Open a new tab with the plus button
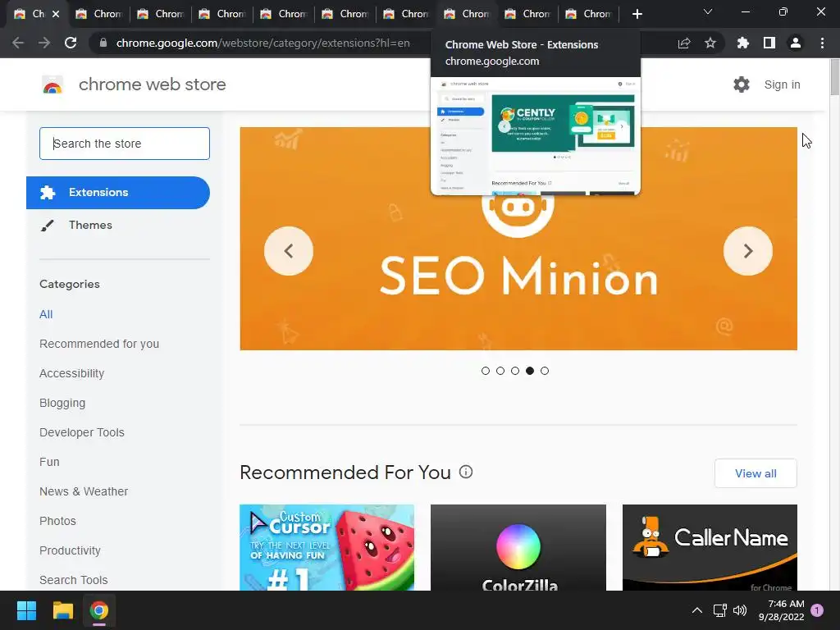This screenshot has width=840, height=630. [637, 14]
